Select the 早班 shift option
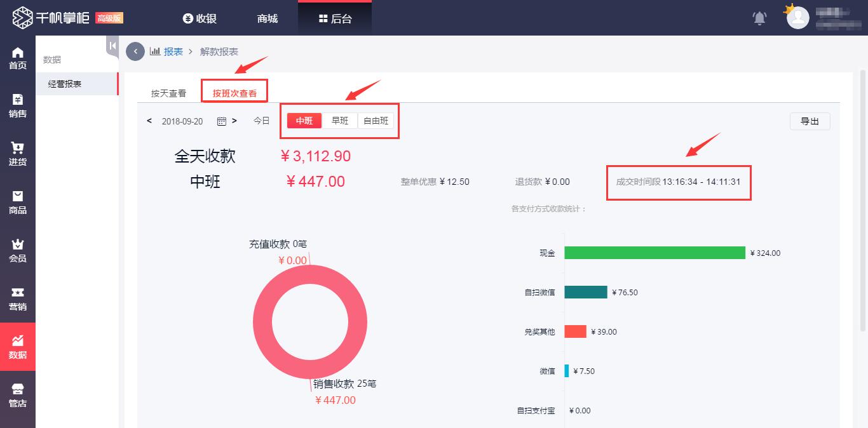The width and height of the screenshot is (868, 428). (x=340, y=120)
